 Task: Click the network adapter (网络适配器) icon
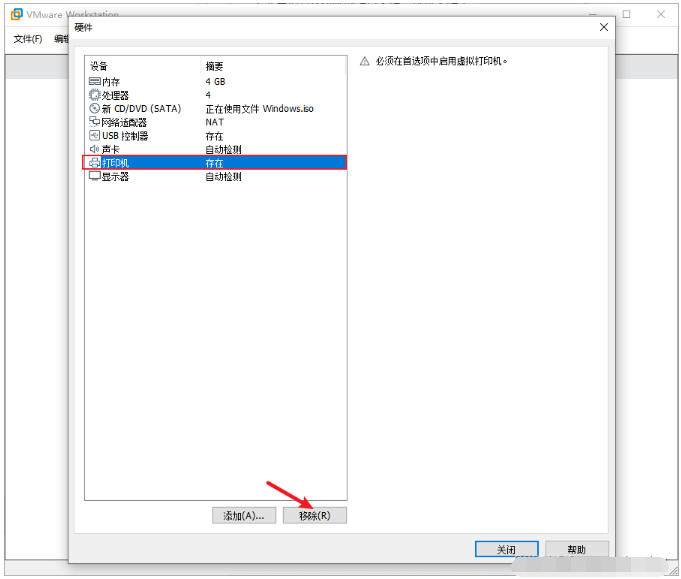coord(94,122)
